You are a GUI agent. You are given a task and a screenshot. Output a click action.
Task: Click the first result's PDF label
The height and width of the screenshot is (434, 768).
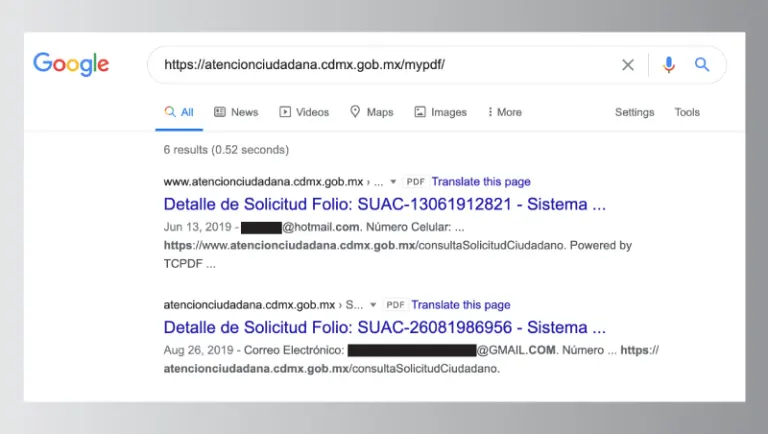[x=416, y=182]
